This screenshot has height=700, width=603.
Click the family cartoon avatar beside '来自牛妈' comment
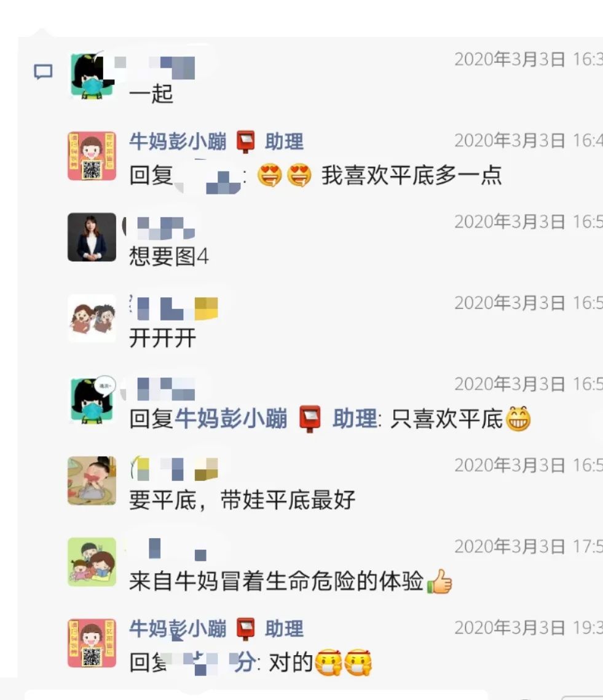(x=92, y=562)
